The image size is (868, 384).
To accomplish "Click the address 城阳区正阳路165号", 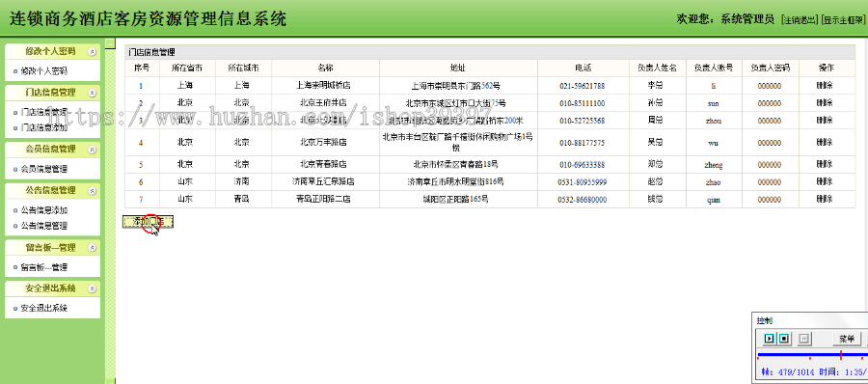I will [456, 199].
